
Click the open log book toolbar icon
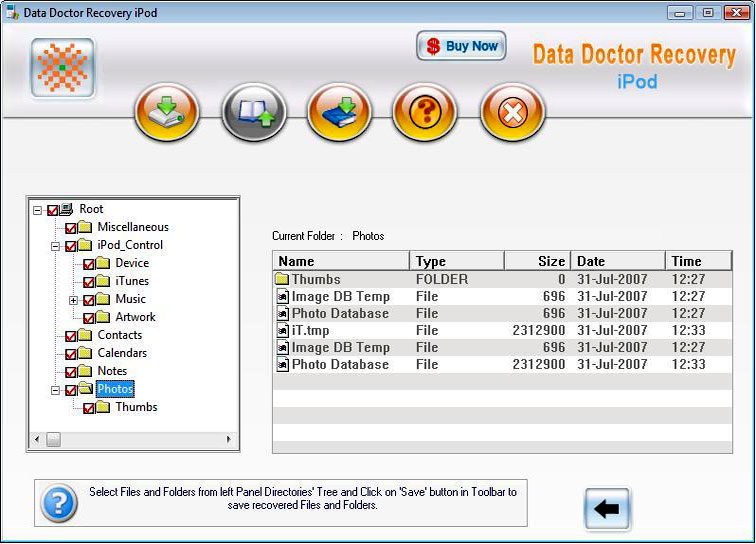254,112
